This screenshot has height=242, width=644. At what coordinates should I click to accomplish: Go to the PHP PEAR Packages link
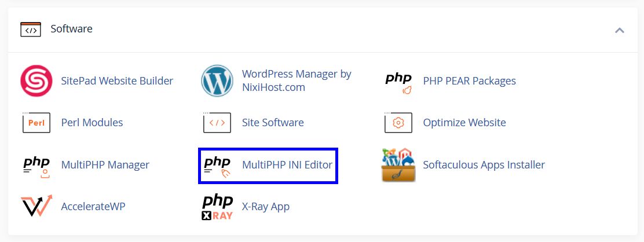(469, 81)
